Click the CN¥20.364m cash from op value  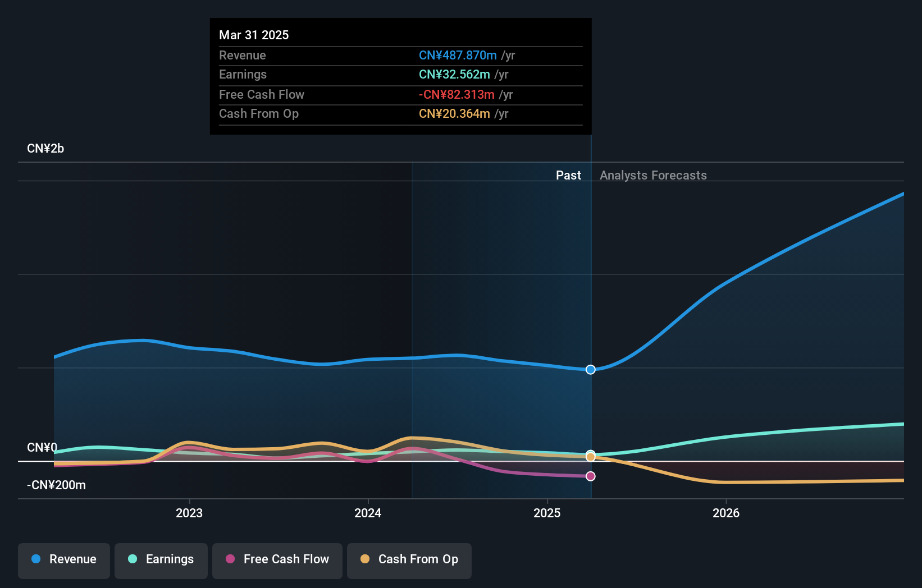[454, 114]
